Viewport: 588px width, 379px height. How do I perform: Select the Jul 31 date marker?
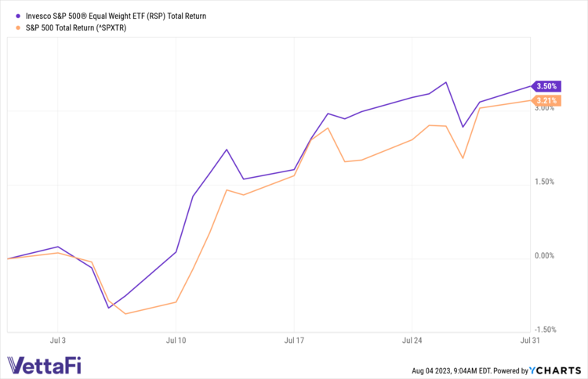(529, 342)
